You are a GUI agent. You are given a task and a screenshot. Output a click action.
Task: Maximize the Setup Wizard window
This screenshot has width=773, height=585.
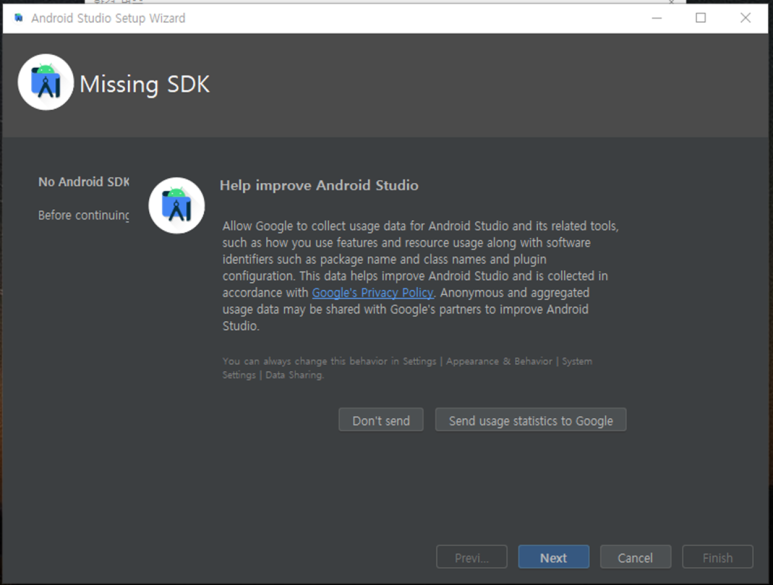pyautogui.click(x=701, y=18)
